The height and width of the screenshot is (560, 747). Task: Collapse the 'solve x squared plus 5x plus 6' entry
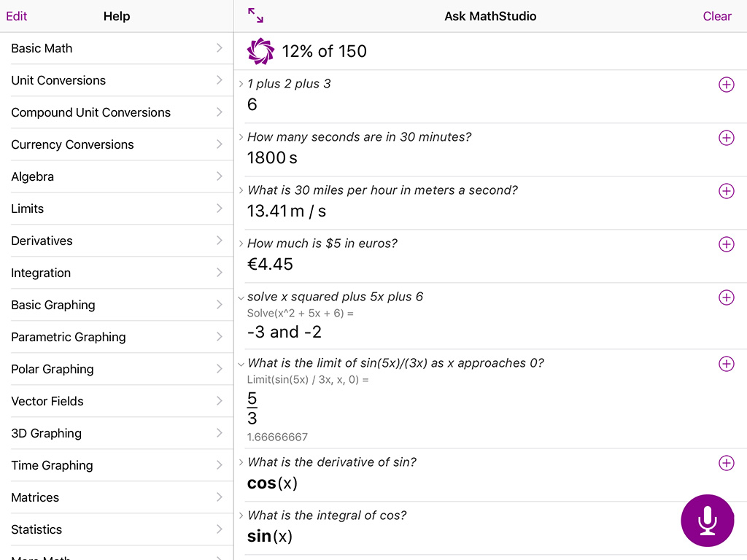(241, 298)
